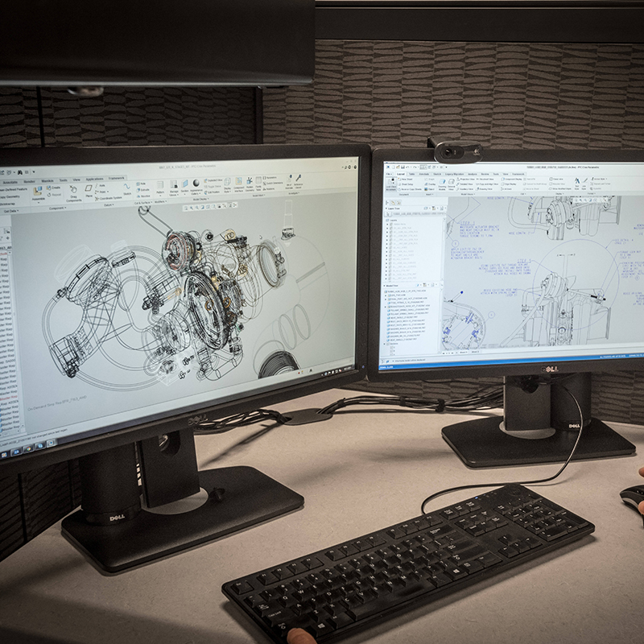Switch to the Applications tab
644x644 pixels.
pyautogui.click(x=94, y=179)
